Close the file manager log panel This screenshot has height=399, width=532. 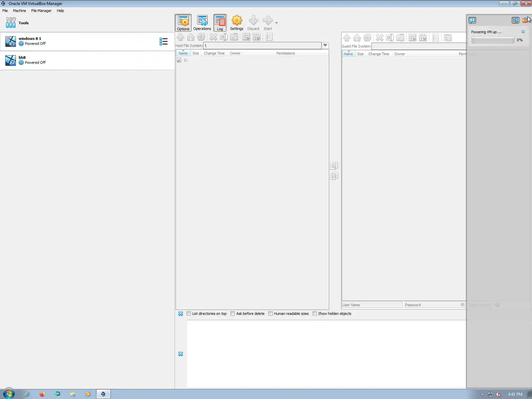[x=181, y=354]
